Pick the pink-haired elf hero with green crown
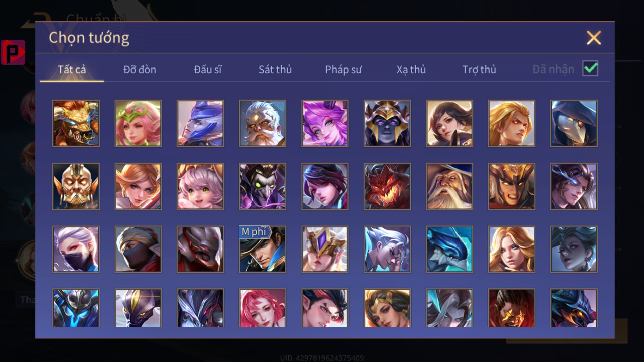644x362 pixels. point(138,124)
